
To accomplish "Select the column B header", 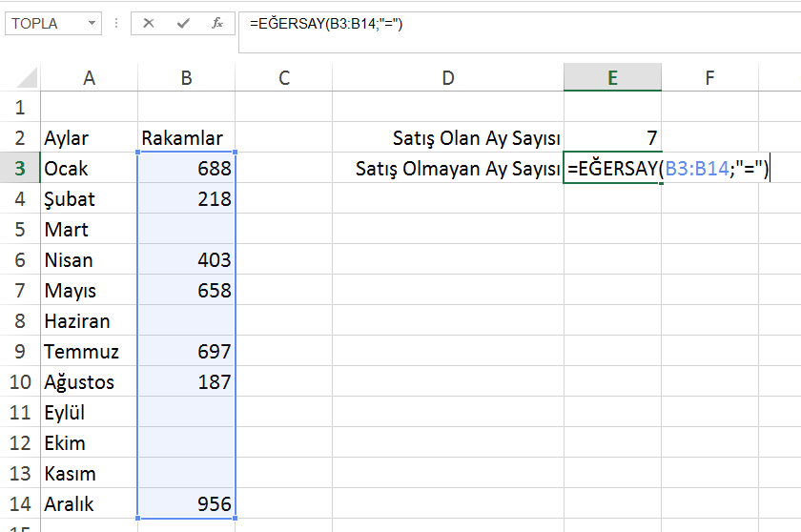I will [x=187, y=78].
